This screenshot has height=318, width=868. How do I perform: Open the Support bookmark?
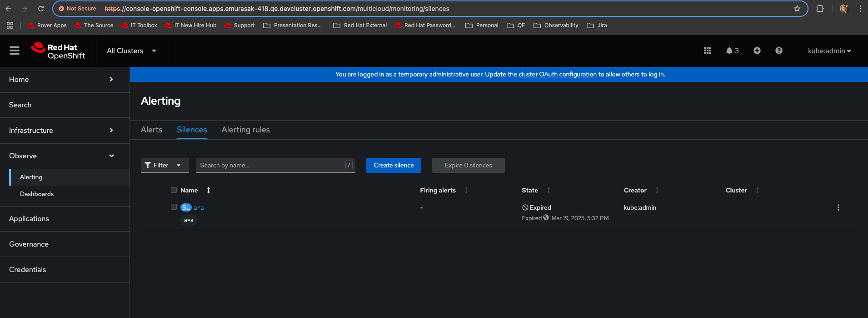(239, 25)
